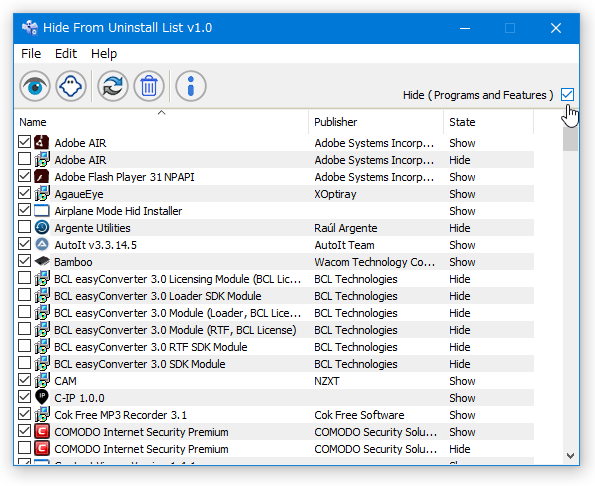This screenshot has width=595, height=486.
Task: Open the Help menu
Action: coord(104,53)
